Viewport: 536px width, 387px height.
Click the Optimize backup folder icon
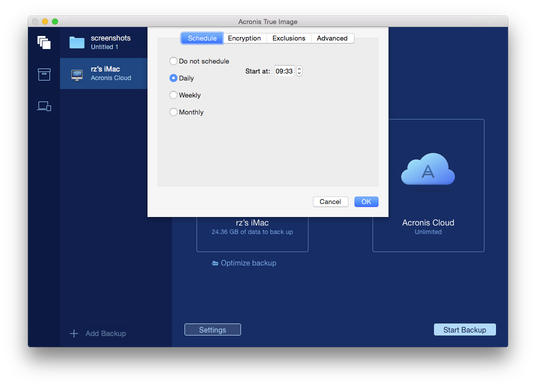tap(215, 263)
